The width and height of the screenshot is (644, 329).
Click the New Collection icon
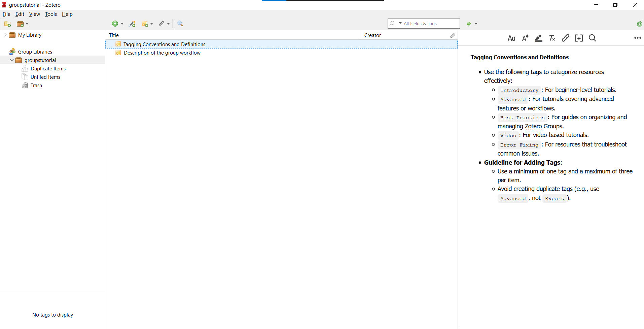pos(7,24)
